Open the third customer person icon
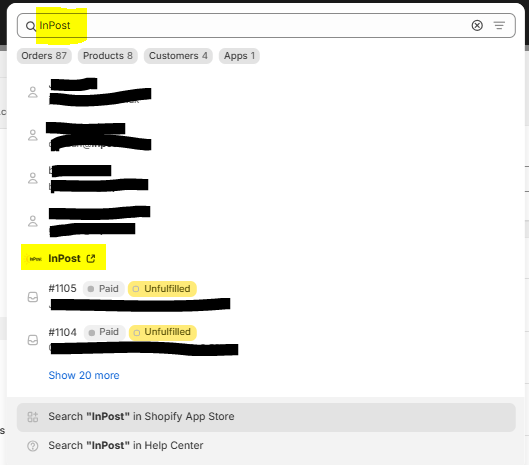The height and width of the screenshot is (465, 529). [x=33, y=178]
